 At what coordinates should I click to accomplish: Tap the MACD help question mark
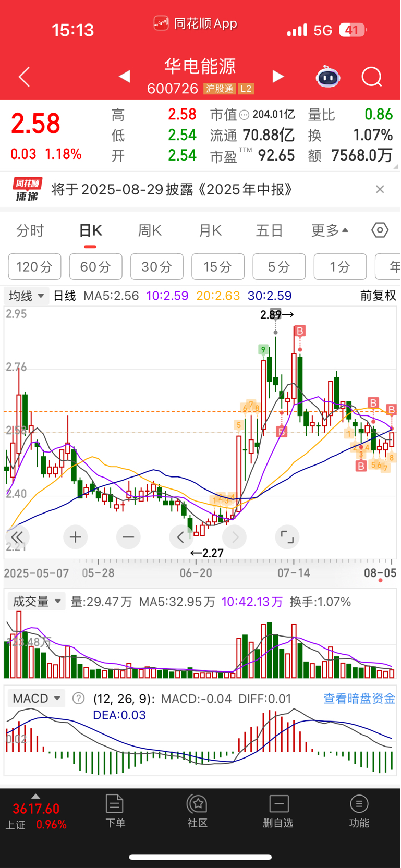pyautogui.click(x=78, y=698)
